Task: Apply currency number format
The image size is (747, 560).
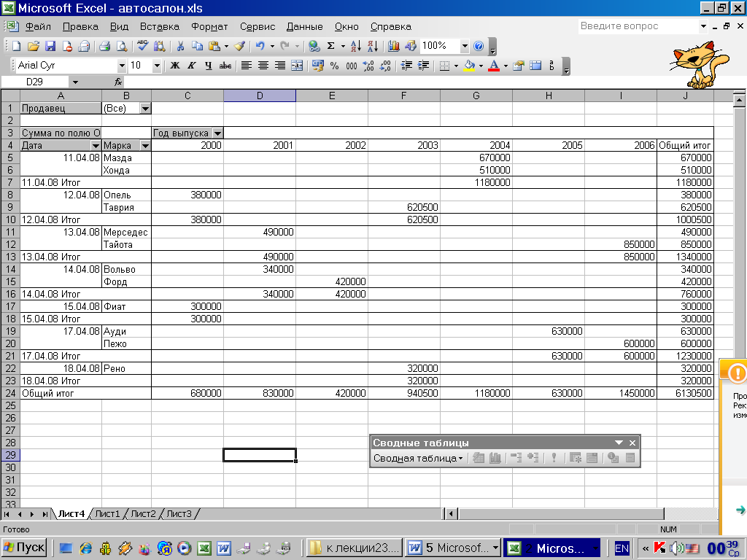Action: pos(318,66)
